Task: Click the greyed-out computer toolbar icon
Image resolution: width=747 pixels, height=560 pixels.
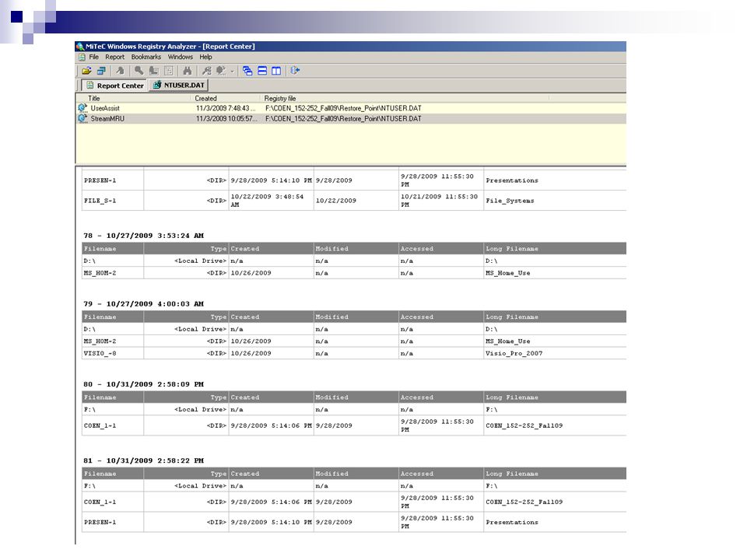Action: [x=153, y=71]
